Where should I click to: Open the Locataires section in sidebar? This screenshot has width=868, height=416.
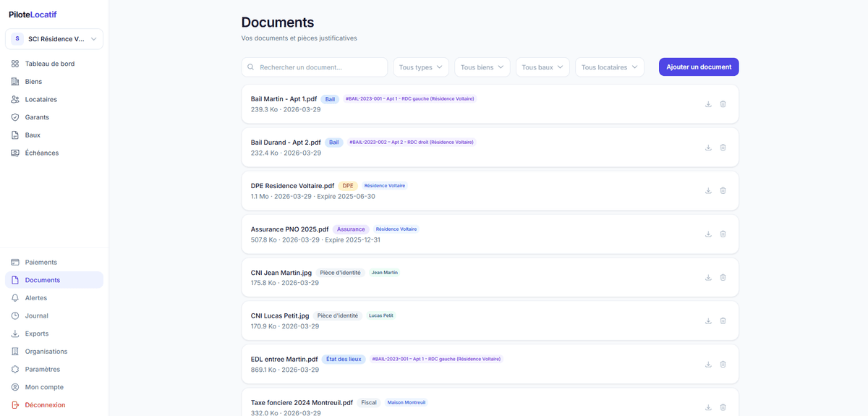pyautogui.click(x=41, y=99)
